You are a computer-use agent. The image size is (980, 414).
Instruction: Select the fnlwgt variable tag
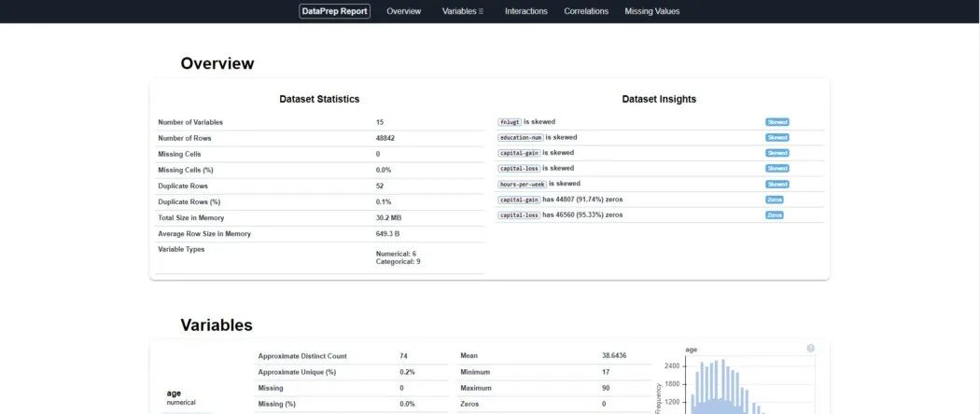(x=510, y=122)
